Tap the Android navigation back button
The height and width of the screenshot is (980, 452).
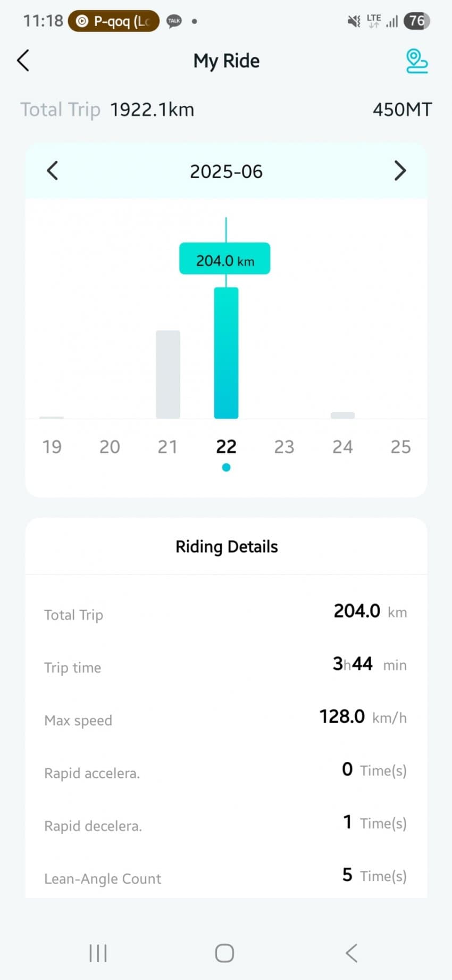(x=351, y=953)
